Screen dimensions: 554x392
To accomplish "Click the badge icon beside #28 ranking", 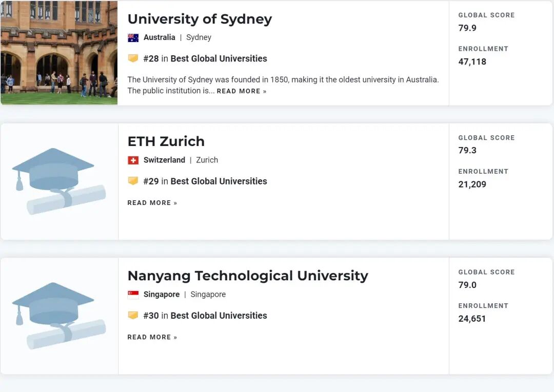I will pyautogui.click(x=133, y=58).
